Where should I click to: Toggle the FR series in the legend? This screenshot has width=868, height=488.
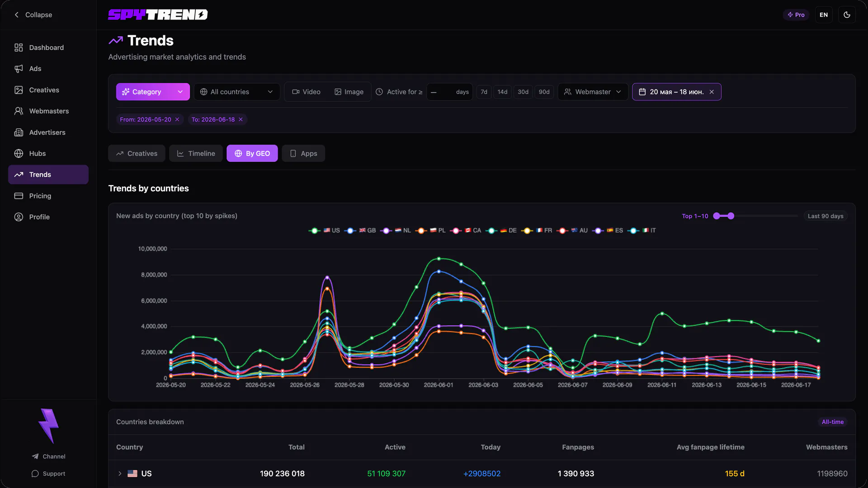[x=537, y=230]
